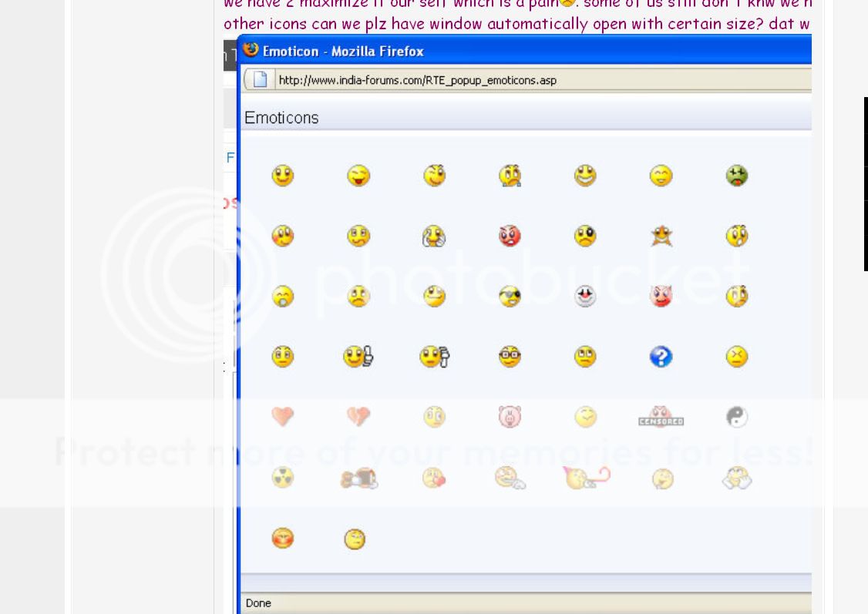Select the orange star emoticon
Screen dimensions: 868x614
point(661,237)
